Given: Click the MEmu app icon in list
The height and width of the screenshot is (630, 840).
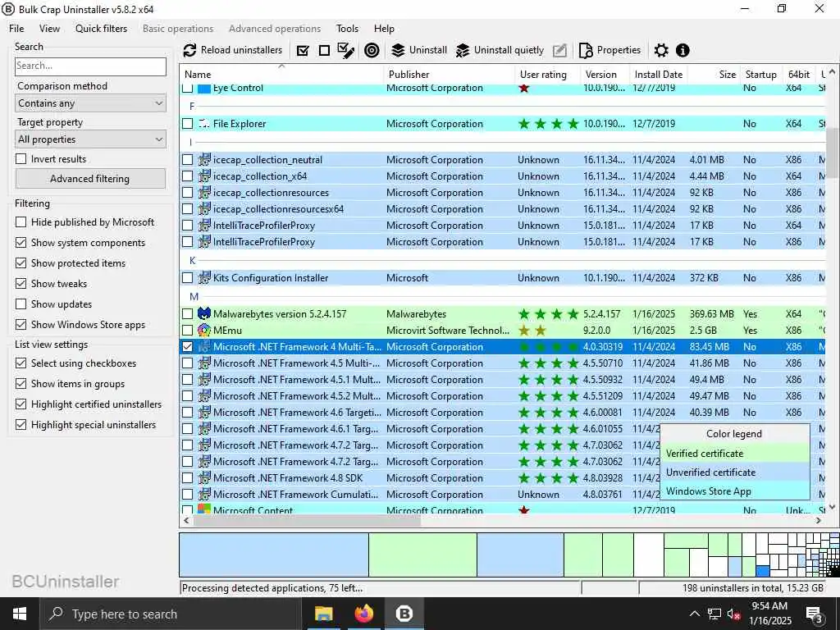Looking at the screenshot, I should click(204, 330).
